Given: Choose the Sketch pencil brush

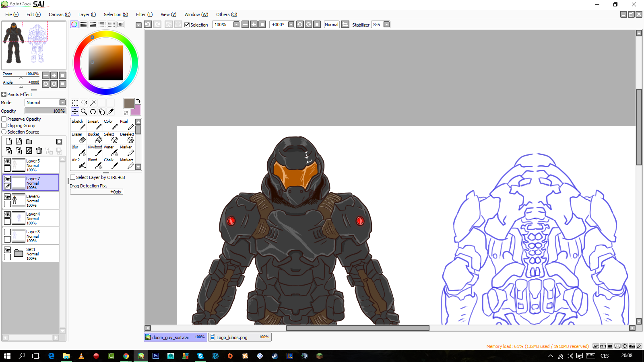Looking at the screenshot, I should point(78,125).
